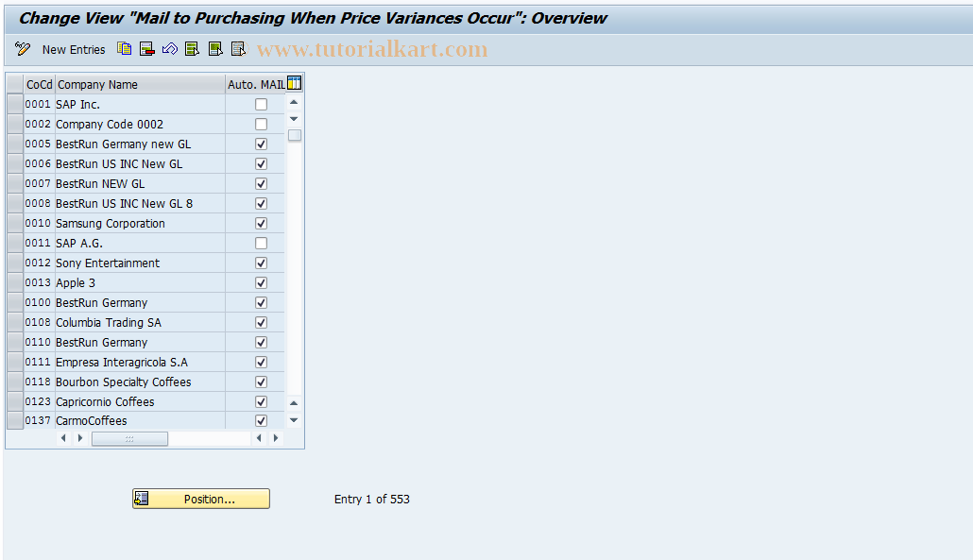The width and height of the screenshot is (973, 560).
Task: Click the bottom scroll-up arrow of vertical scrollbar
Action: coord(294,403)
